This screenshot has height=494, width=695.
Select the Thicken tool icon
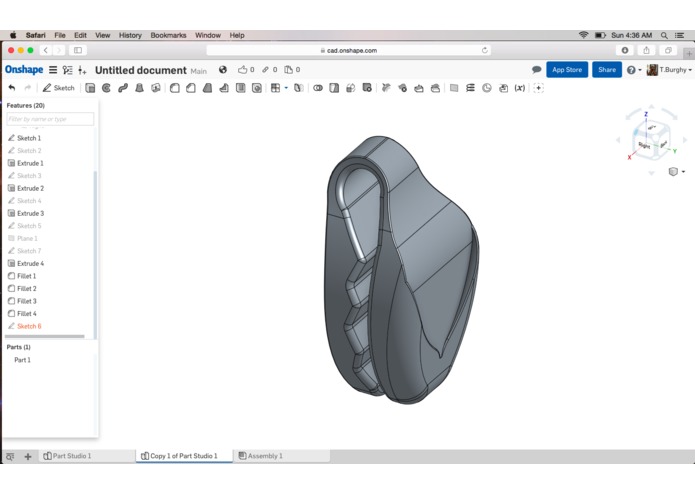tap(156, 88)
